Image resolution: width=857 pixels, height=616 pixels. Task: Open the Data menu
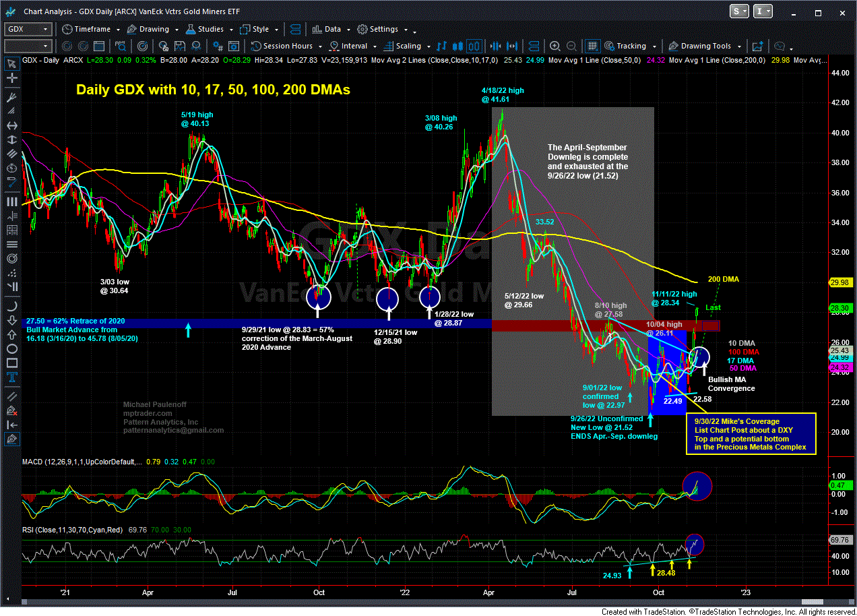click(x=332, y=30)
